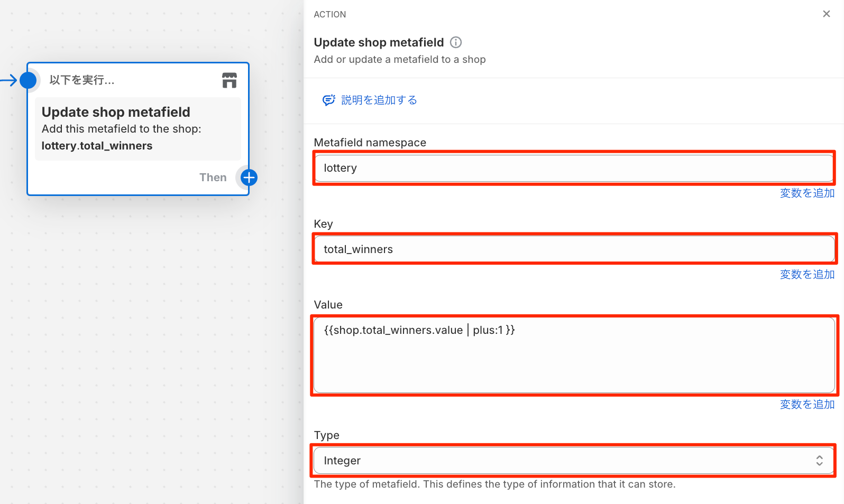Open info tooltip beside Update shop metafield

456,42
